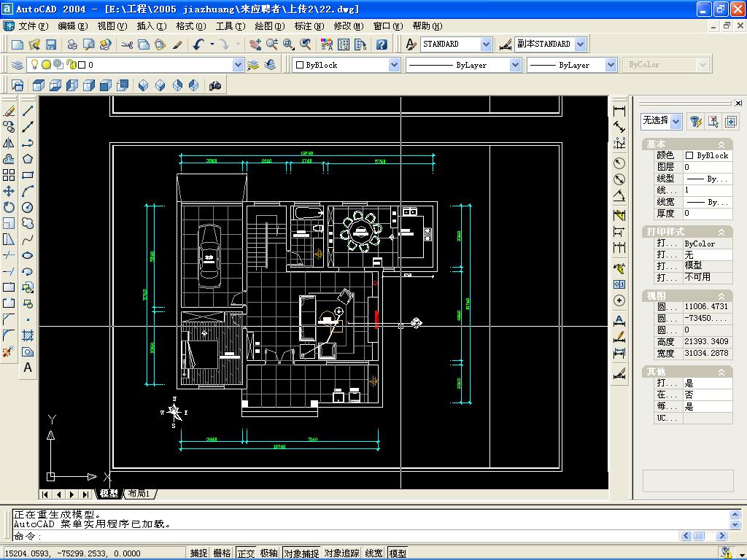Select the Multiline Text tool

click(28, 367)
